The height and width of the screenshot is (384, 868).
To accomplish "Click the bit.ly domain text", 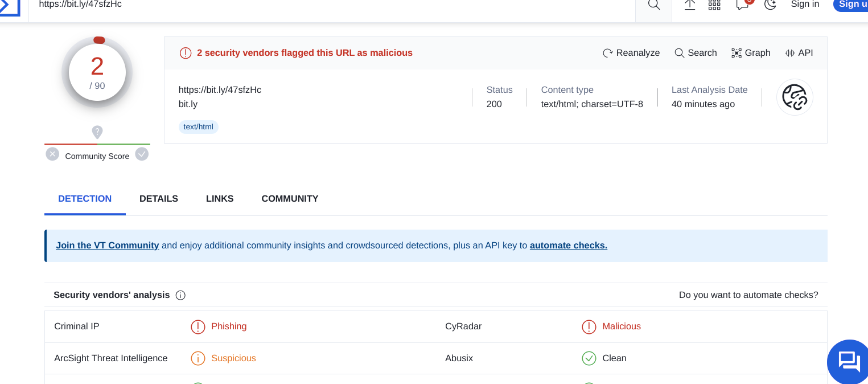I will 188,104.
